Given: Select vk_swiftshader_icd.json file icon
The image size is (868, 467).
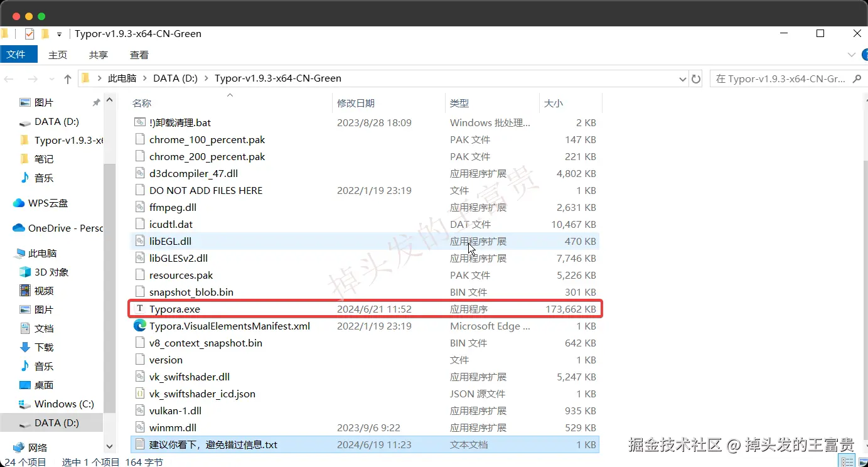Looking at the screenshot, I should click(139, 394).
